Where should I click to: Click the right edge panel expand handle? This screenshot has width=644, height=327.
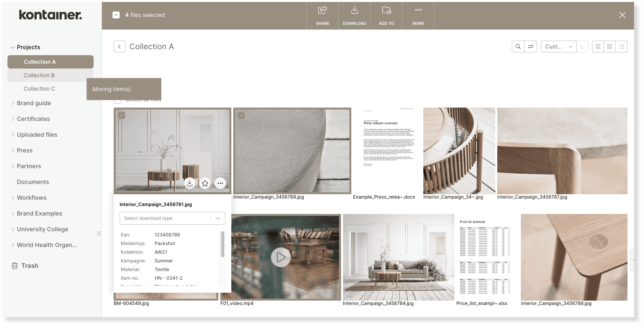point(633,260)
